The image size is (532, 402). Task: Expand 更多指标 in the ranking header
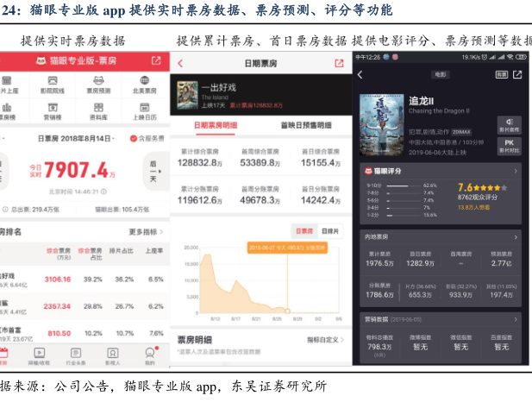coord(146,232)
